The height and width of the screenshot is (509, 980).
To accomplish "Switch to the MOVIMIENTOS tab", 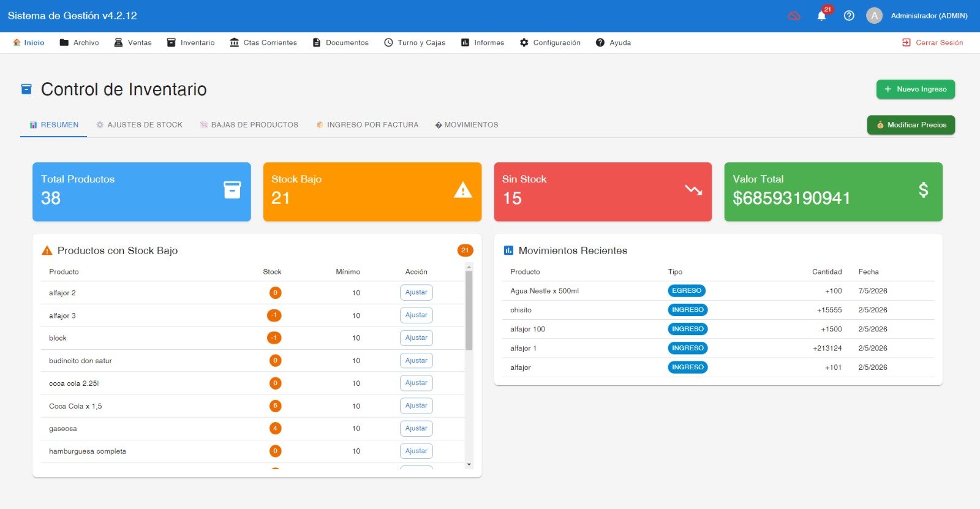I will pyautogui.click(x=467, y=125).
